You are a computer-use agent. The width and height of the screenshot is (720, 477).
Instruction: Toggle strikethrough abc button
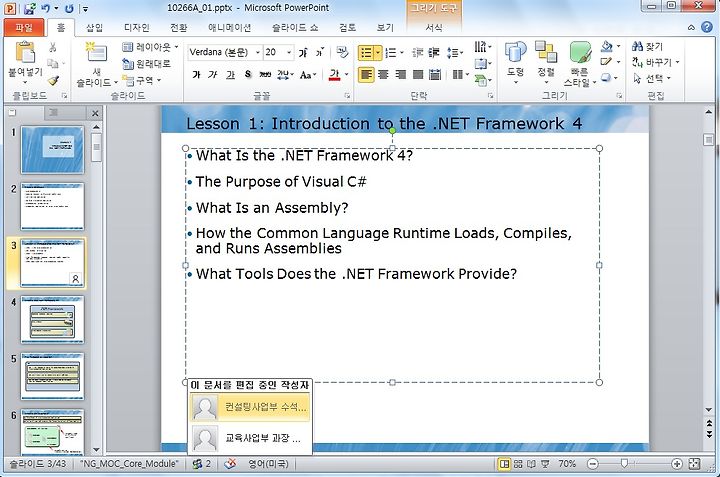[265, 74]
